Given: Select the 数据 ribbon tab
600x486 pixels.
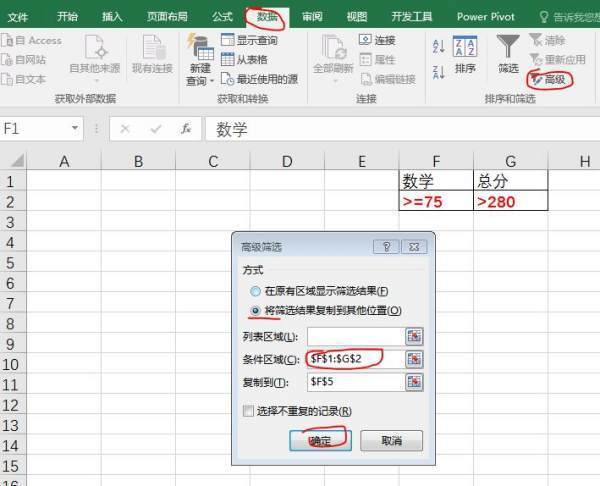Looking at the screenshot, I should 267,17.
